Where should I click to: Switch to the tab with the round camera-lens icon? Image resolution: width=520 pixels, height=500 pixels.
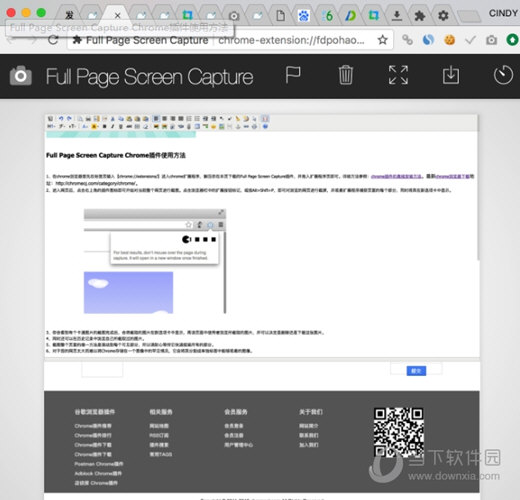pos(234,15)
